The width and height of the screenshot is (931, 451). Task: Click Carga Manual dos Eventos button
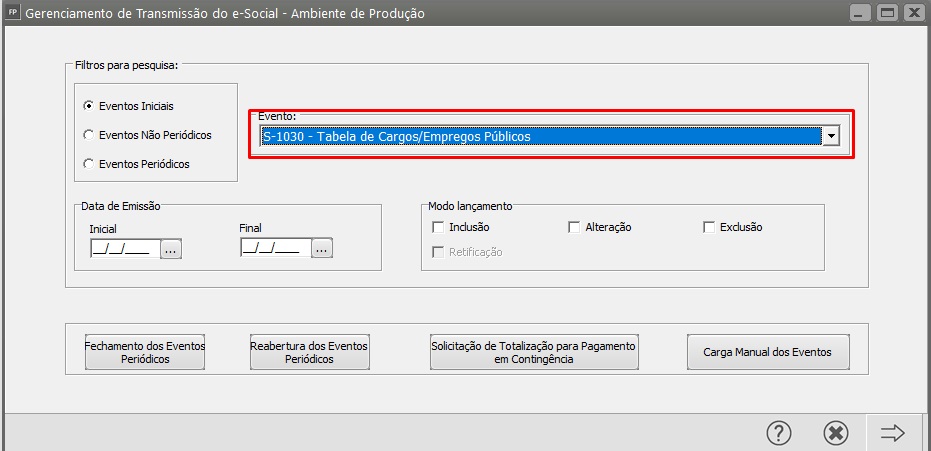point(768,352)
